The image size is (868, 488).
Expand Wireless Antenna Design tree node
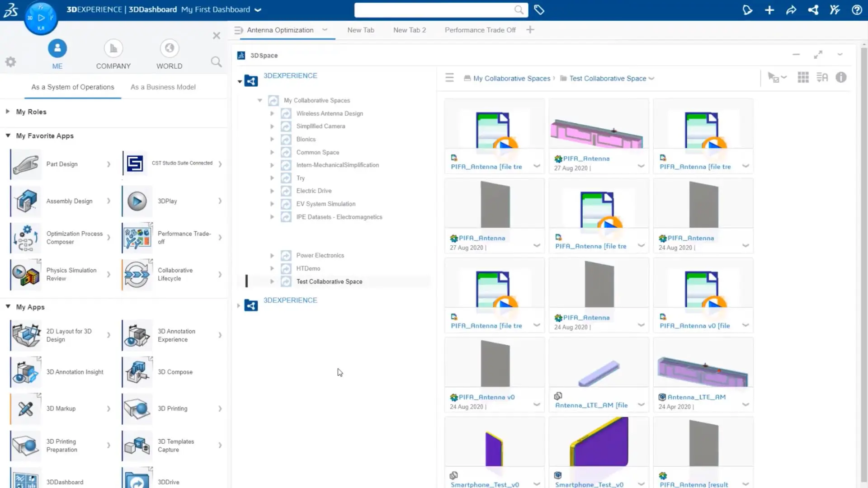(x=272, y=113)
